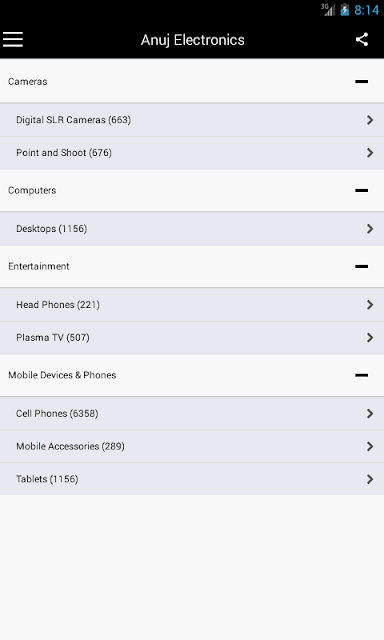Click chevron arrow beside Cell Phones
Image resolution: width=384 pixels, height=640 pixels.
click(x=370, y=413)
